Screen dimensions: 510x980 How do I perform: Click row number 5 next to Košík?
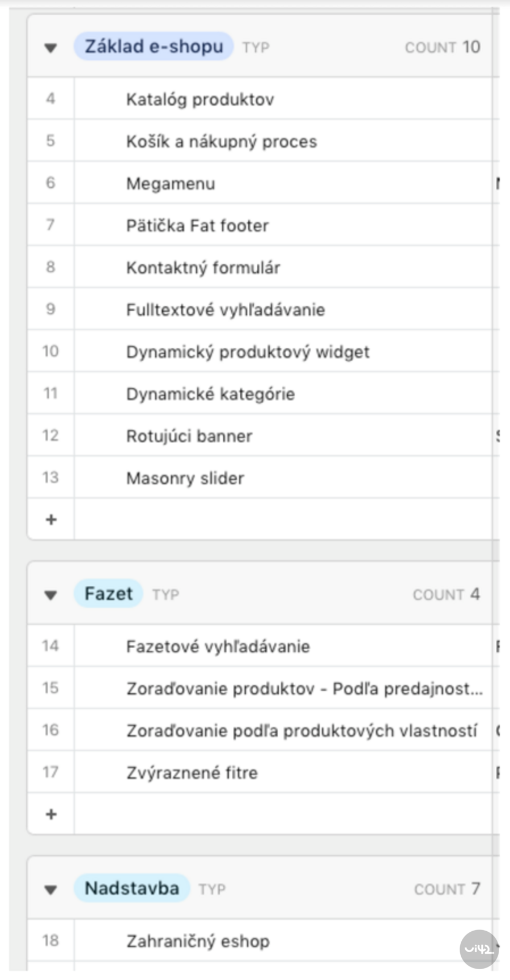click(x=50, y=141)
